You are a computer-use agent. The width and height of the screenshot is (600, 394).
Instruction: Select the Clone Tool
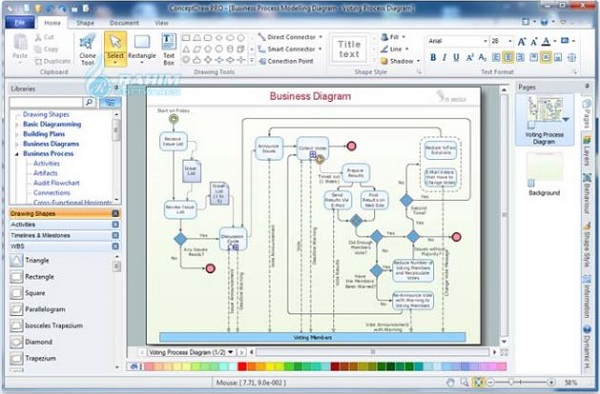point(88,49)
